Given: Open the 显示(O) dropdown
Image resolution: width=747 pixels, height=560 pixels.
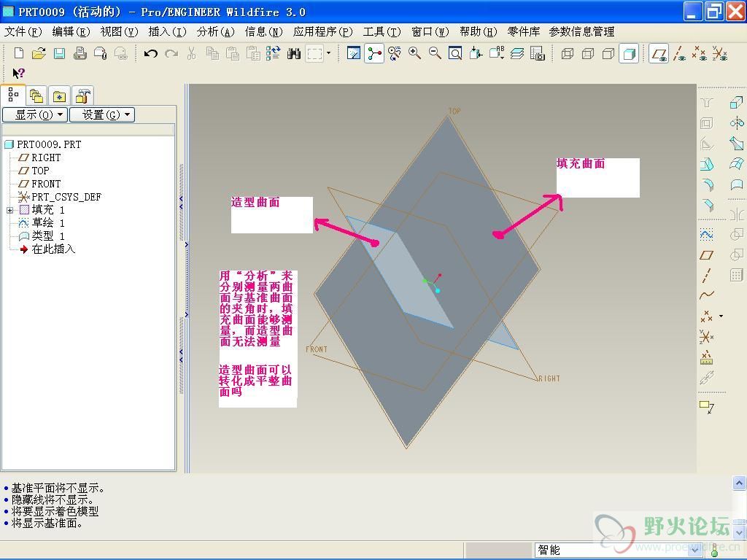Looking at the screenshot, I should click(x=35, y=114).
